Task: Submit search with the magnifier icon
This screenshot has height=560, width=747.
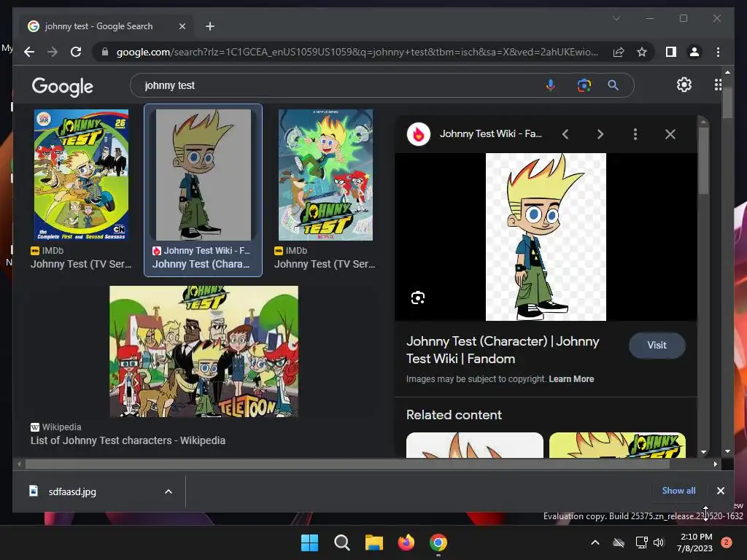Action: (x=613, y=85)
